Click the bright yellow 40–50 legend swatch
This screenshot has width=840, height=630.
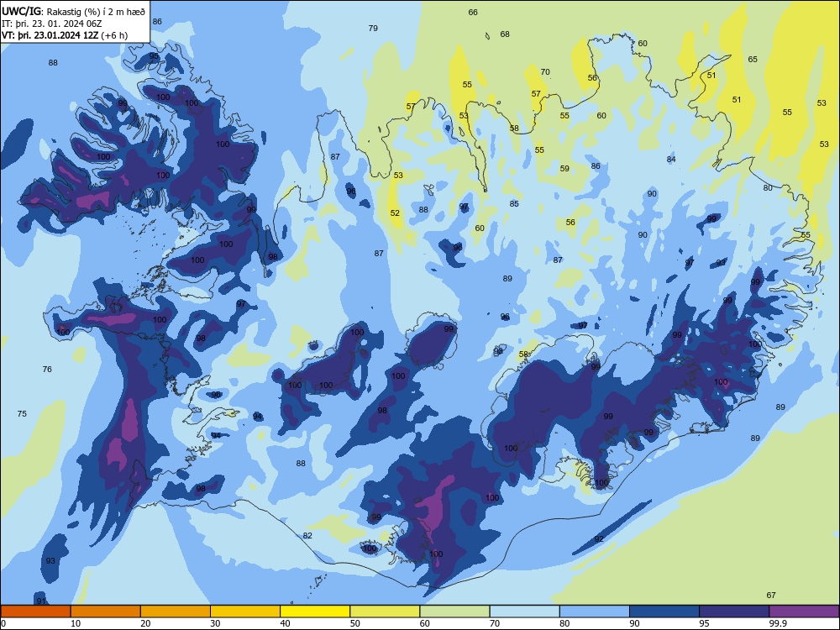point(315,612)
